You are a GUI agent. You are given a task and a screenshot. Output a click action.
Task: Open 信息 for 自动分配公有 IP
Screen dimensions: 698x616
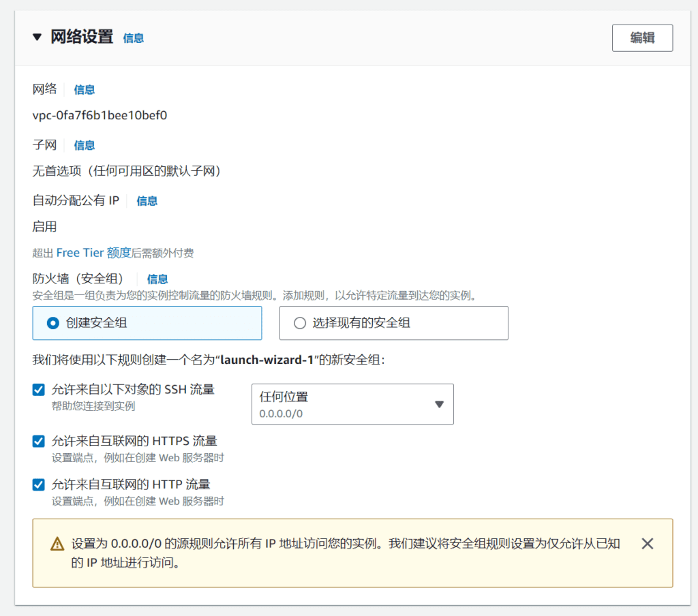coord(146,200)
